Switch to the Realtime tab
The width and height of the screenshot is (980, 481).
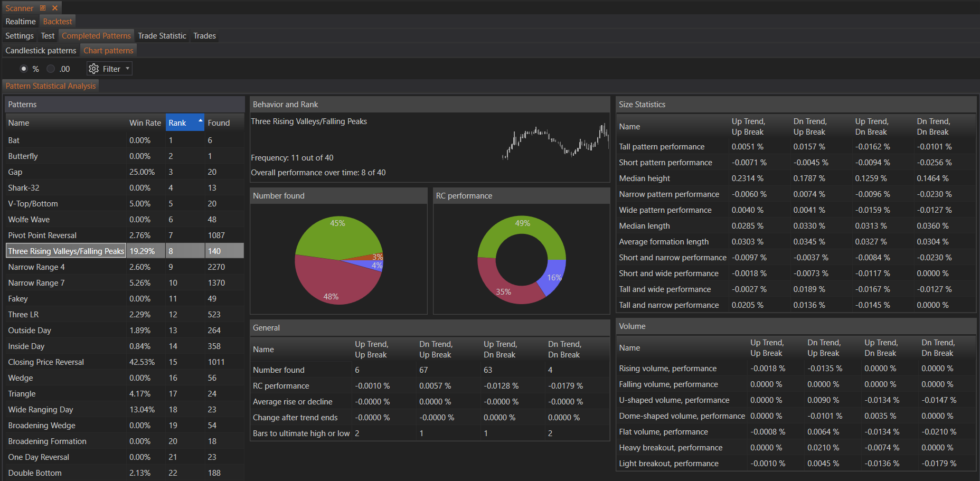21,22
